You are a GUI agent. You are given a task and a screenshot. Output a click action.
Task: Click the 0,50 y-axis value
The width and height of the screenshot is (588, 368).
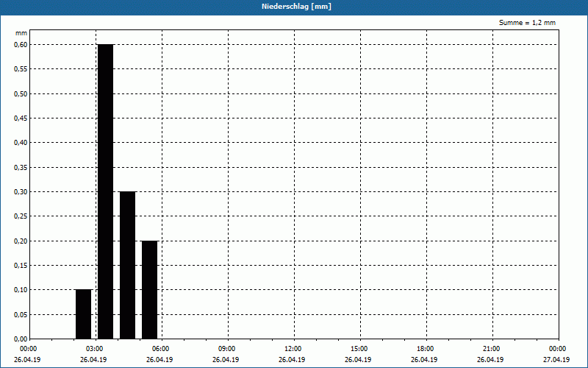(x=21, y=94)
